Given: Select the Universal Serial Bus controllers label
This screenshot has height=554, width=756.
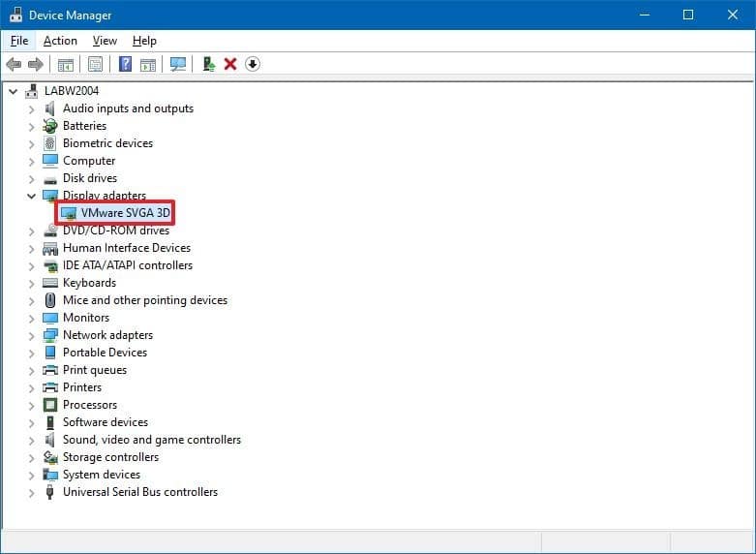Looking at the screenshot, I should click(140, 492).
